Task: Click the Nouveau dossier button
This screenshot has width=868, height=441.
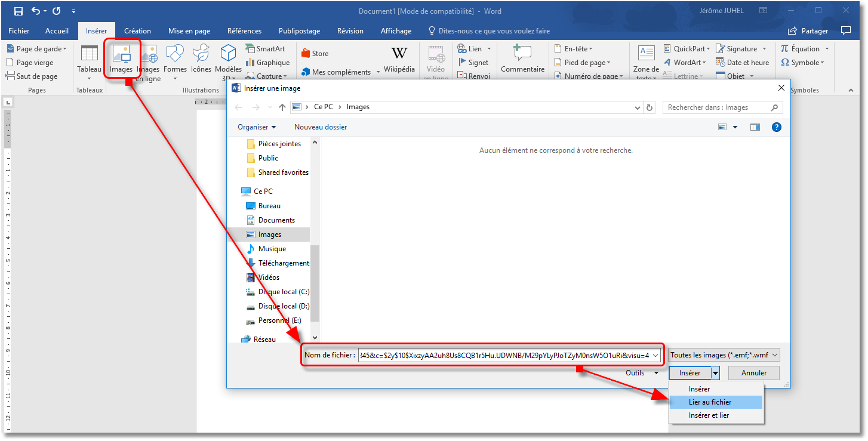Action: pyautogui.click(x=320, y=127)
